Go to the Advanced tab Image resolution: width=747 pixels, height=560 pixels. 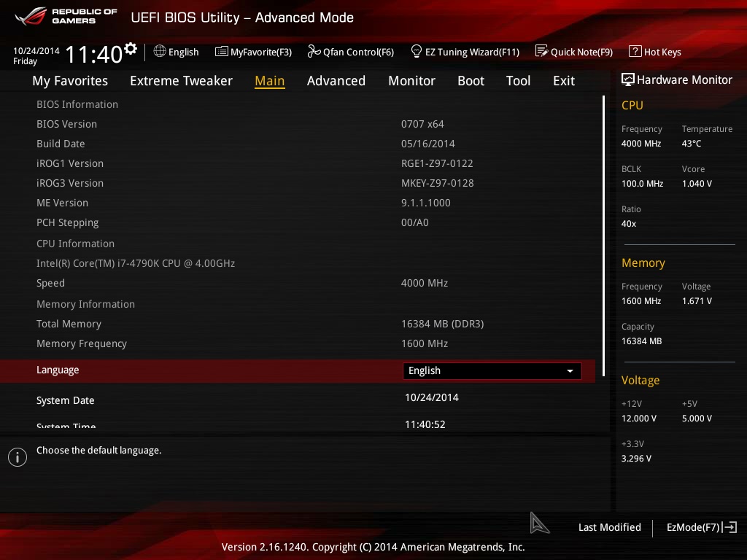[336, 81]
